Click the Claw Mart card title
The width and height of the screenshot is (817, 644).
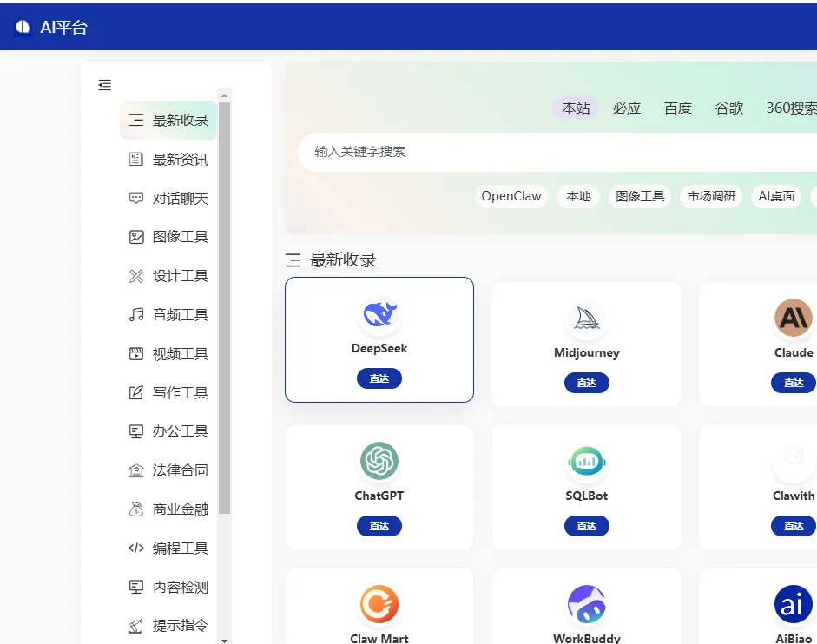[379, 638]
